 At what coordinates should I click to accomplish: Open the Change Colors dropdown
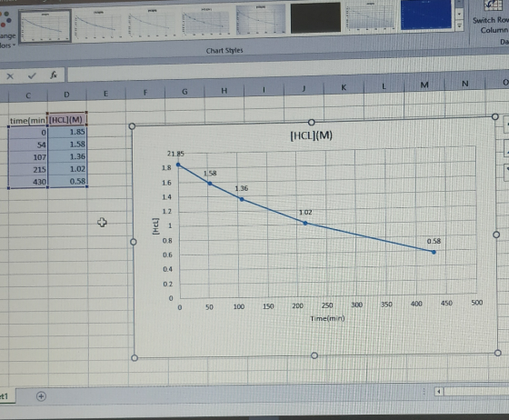pyautogui.click(x=7, y=30)
